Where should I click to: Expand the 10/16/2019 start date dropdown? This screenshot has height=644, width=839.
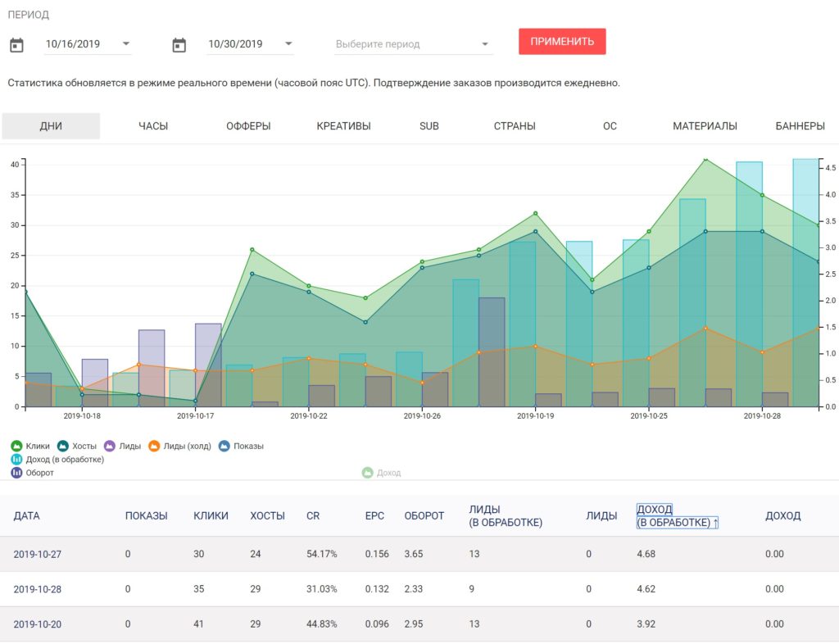point(125,44)
